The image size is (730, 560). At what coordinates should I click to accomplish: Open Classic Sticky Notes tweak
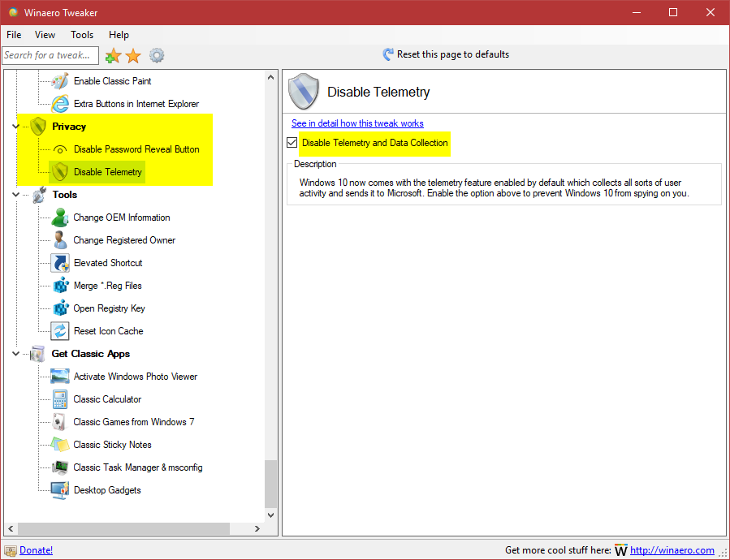111,444
